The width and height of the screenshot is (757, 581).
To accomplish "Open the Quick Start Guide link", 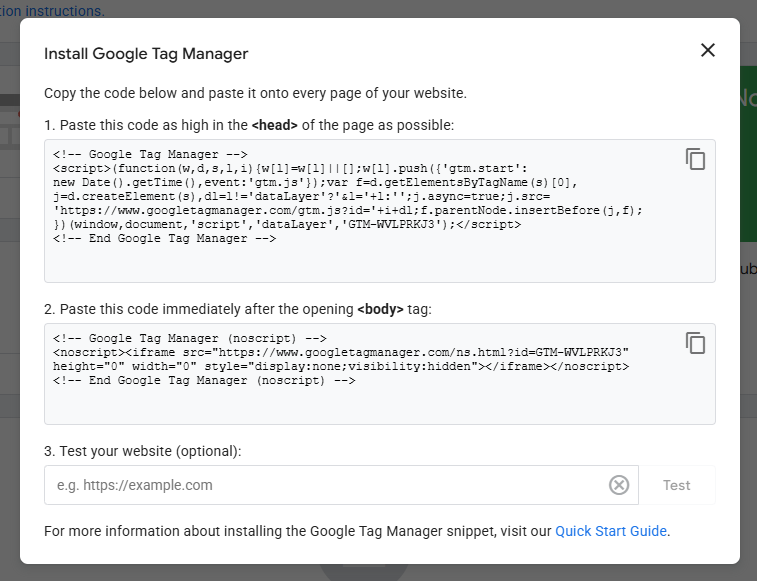I will 610,531.
